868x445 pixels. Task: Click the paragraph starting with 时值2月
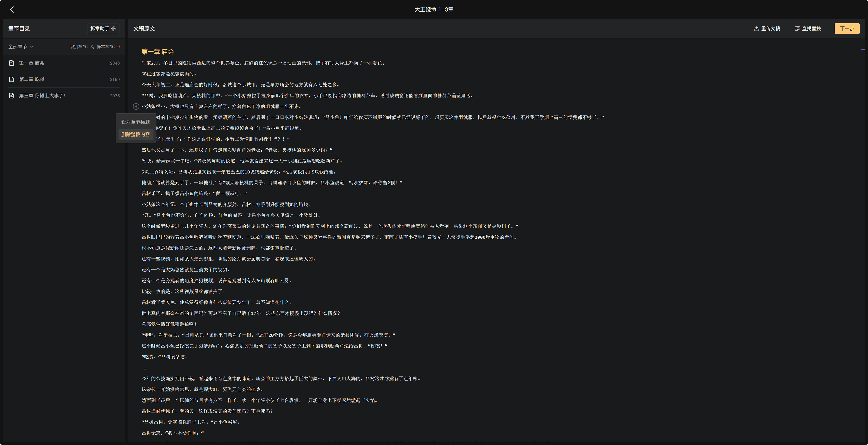point(263,63)
